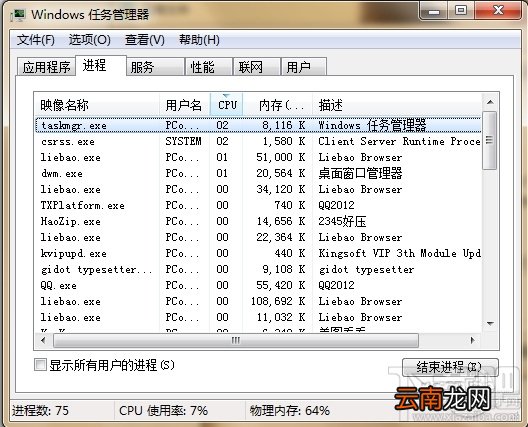
Task: Click vertical scrollbar up arrow
Action: (490, 102)
